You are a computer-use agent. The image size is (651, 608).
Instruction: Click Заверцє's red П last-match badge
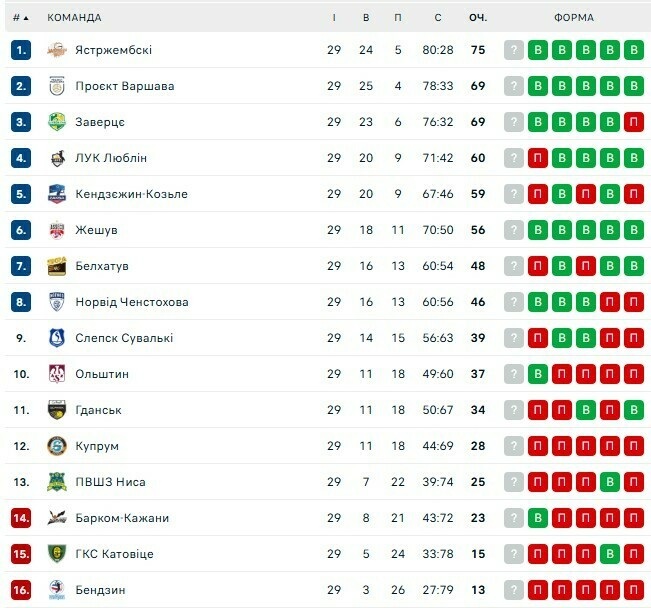(x=633, y=122)
